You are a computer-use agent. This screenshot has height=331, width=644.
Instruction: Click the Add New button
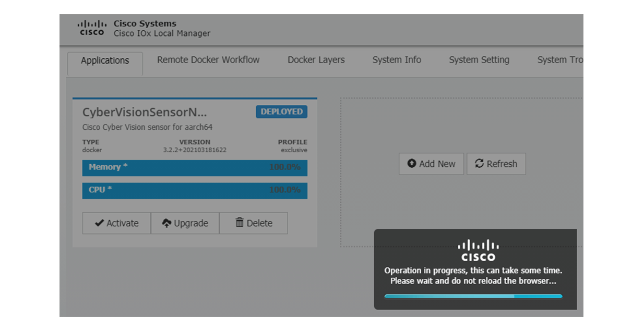point(431,164)
